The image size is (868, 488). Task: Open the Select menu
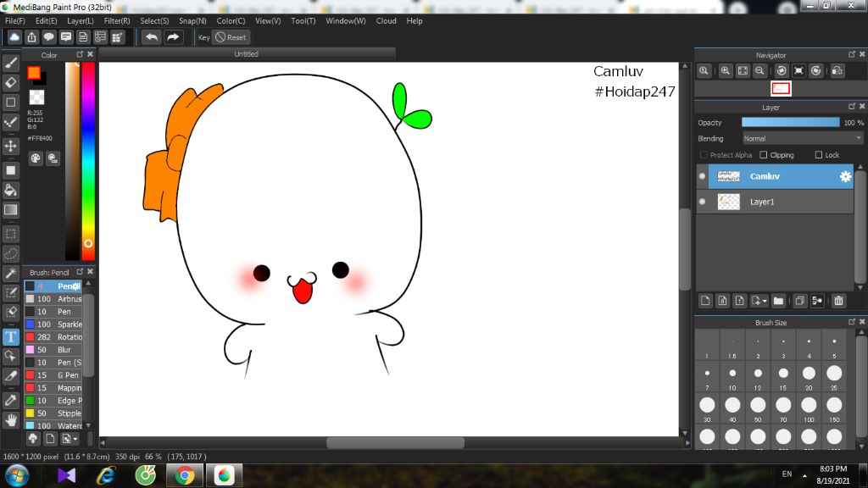pyautogui.click(x=154, y=21)
